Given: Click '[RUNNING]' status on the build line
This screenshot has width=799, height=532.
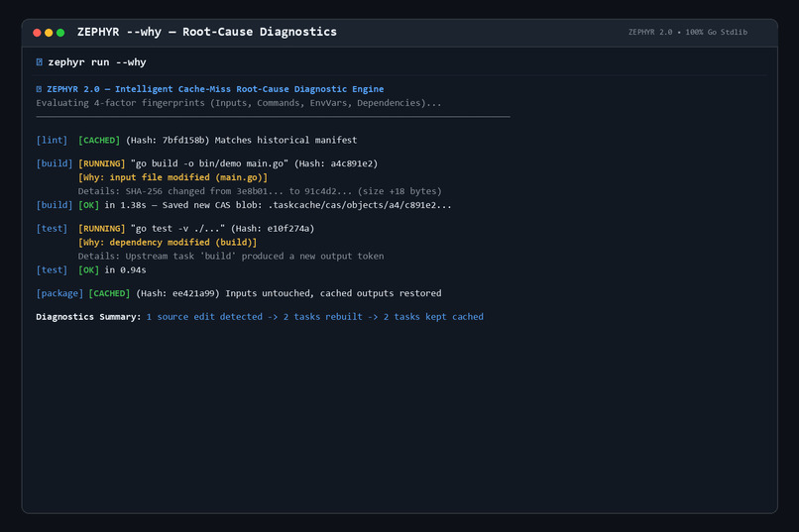Looking at the screenshot, I should tap(101, 163).
